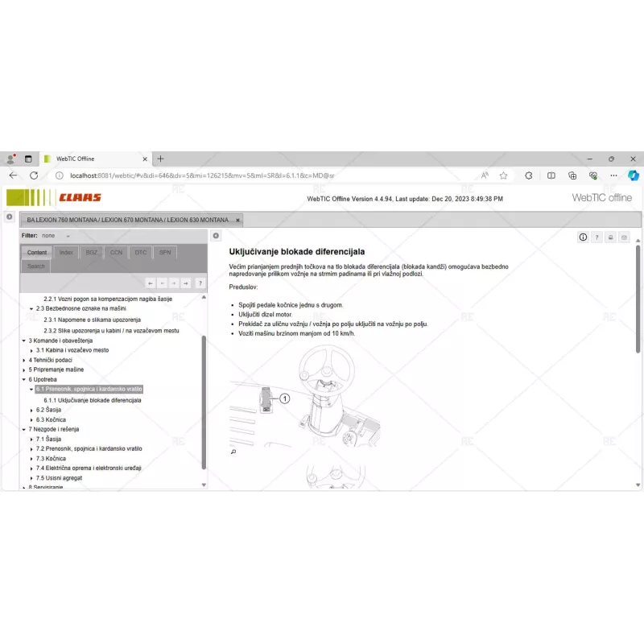The width and height of the screenshot is (644, 644).
Task: Click the Help question mark icon
Action: pyautogui.click(x=597, y=237)
